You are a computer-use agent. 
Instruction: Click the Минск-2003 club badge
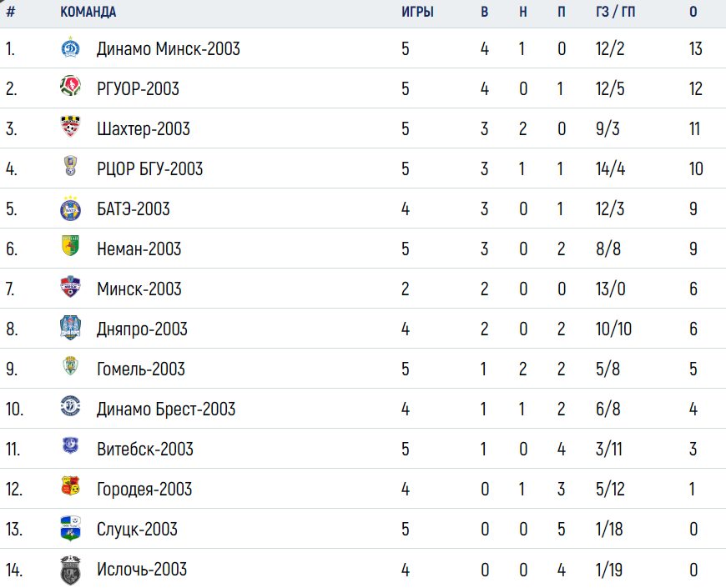[x=70, y=286]
